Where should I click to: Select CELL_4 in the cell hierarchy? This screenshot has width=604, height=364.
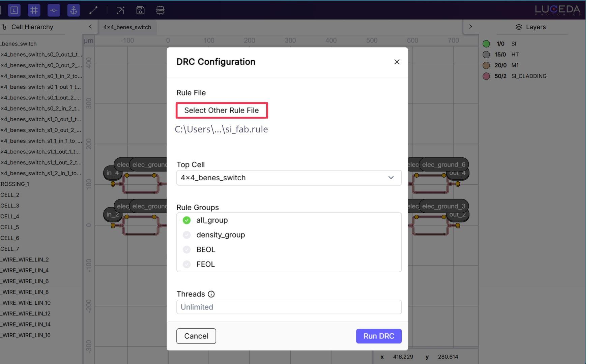(10, 216)
